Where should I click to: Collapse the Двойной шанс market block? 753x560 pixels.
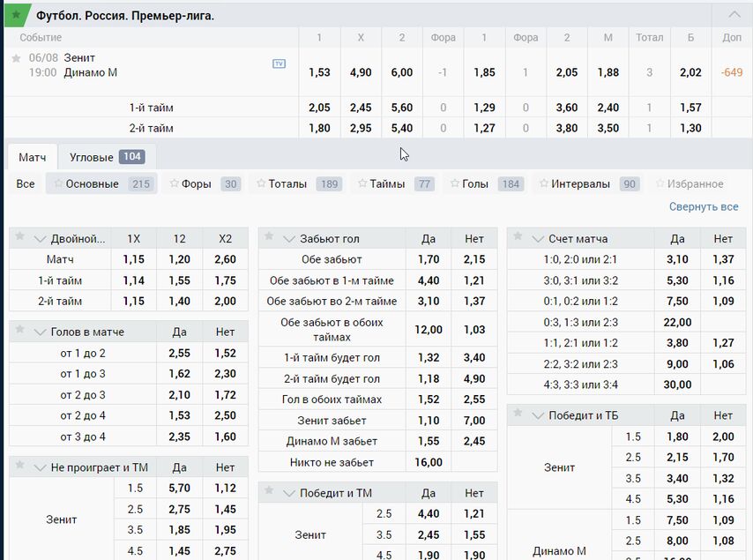click(41, 239)
